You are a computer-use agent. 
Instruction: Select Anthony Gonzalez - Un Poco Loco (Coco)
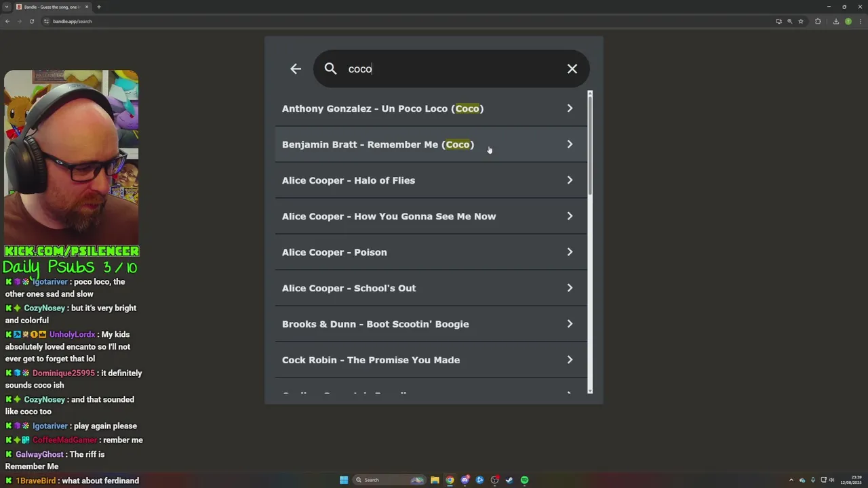(x=431, y=108)
